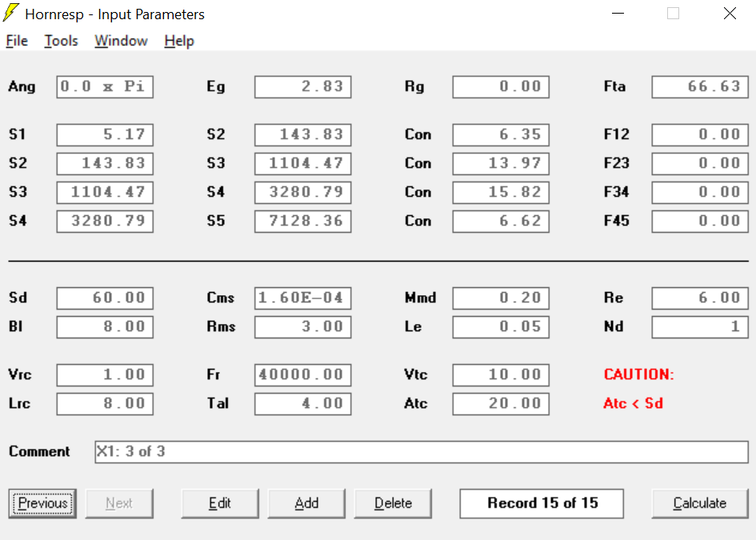Click the Eg label
Image resolution: width=756 pixels, height=540 pixels.
[x=215, y=86]
